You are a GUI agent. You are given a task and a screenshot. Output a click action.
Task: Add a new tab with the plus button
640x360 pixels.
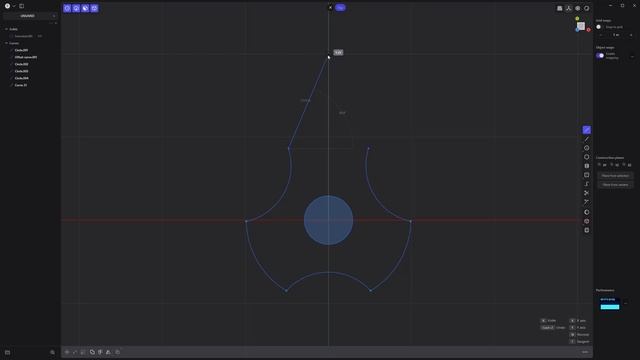click(54, 16)
